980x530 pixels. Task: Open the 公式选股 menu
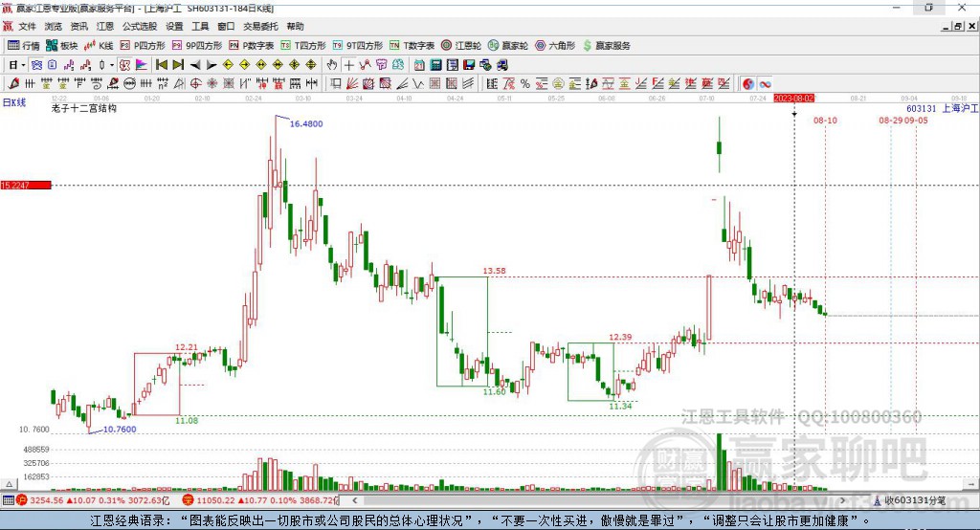pyautogui.click(x=140, y=26)
